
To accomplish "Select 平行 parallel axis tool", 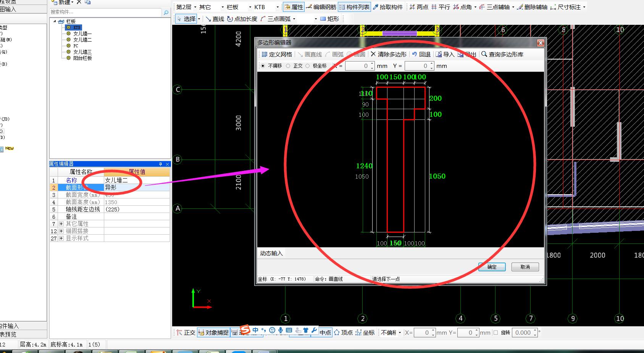I will [x=441, y=7].
